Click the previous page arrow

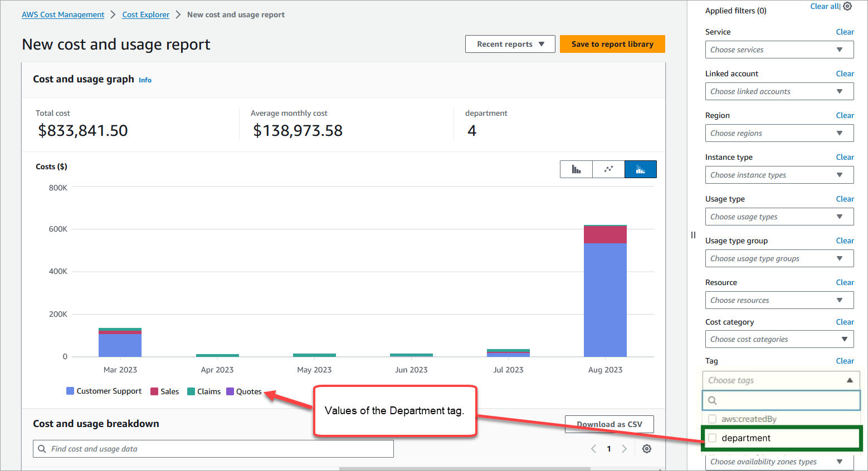(x=594, y=448)
